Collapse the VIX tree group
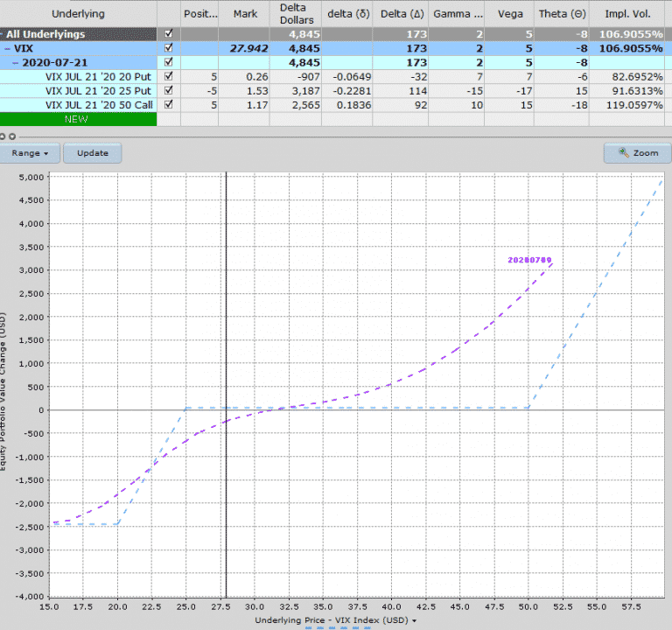672x630 pixels. (x=8, y=47)
